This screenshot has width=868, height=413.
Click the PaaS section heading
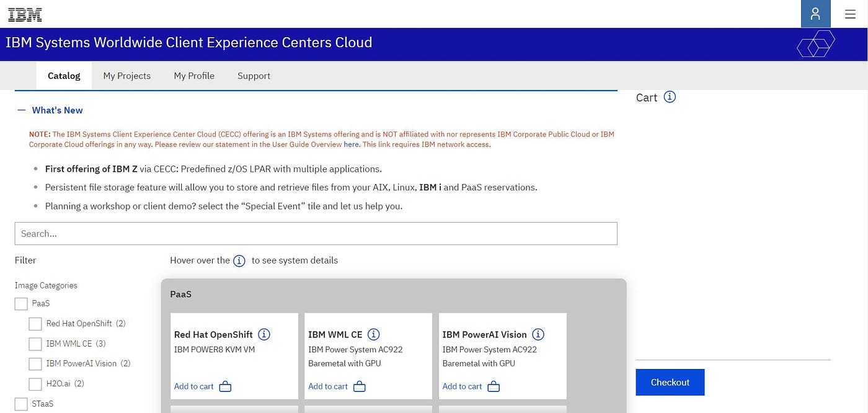(x=181, y=295)
